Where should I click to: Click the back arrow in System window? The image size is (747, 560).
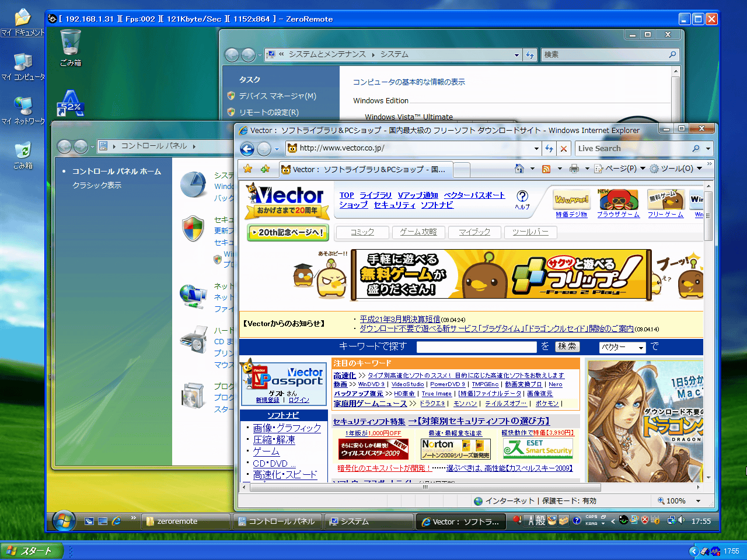tap(232, 55)
